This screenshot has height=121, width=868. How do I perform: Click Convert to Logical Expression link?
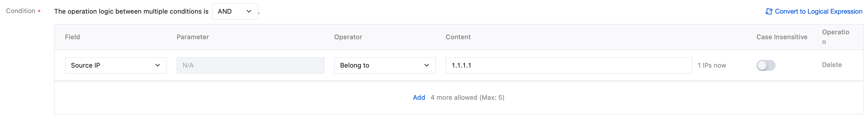click(x=818, y=11)
